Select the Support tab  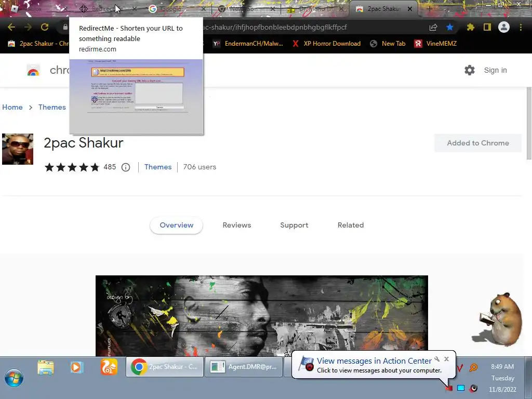coord(294,225)
